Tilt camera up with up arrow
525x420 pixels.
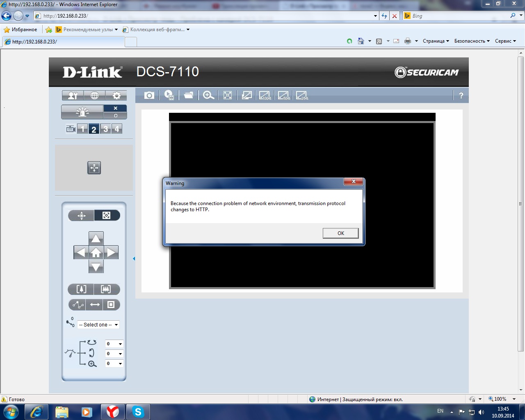pyautogui.click(x=96, y=238)
